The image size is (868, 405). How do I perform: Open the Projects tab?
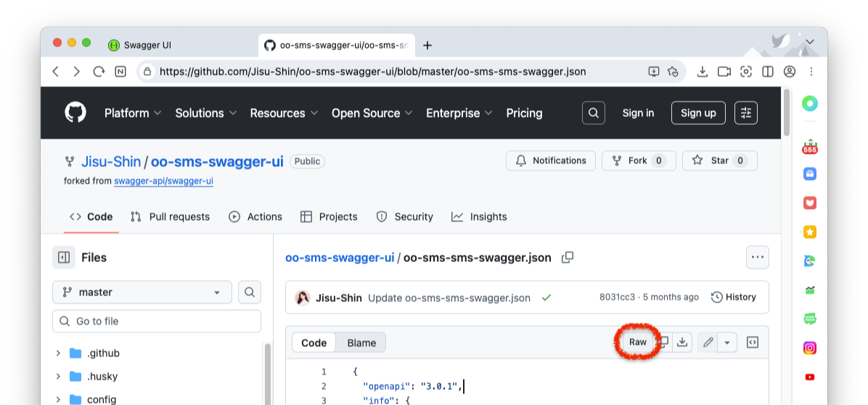(x=329, y=217)
